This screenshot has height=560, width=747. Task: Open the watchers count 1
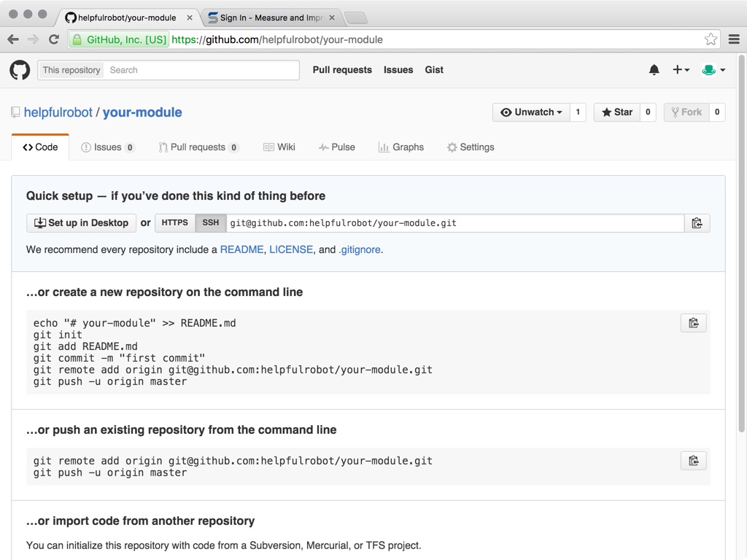pos(578,112)
